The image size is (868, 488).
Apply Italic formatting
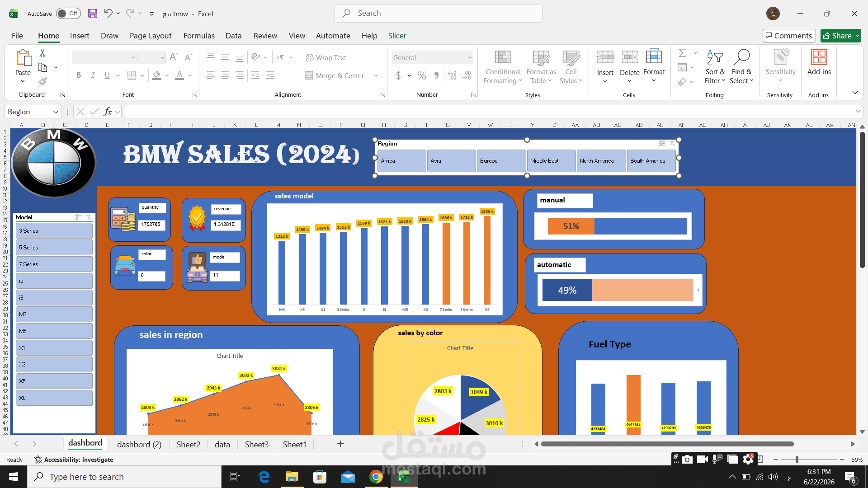click(x=93, y=75)
